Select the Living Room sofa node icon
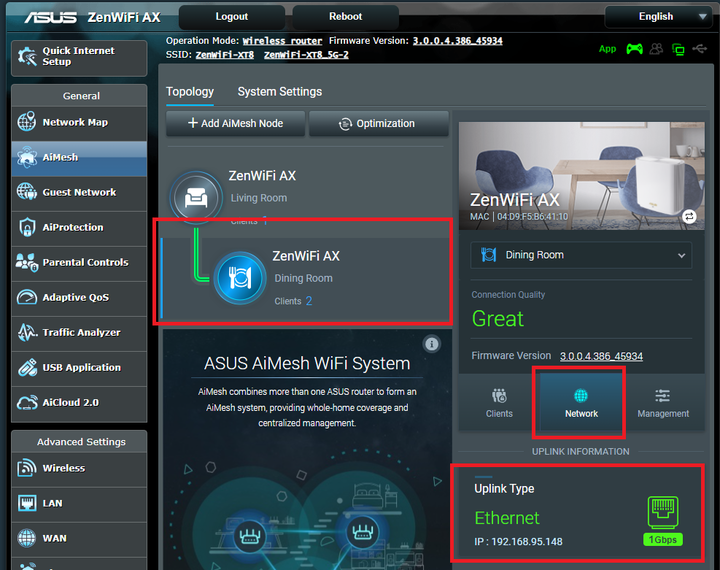720x570 pixels. pyautogui.click(x=196, y=198)
